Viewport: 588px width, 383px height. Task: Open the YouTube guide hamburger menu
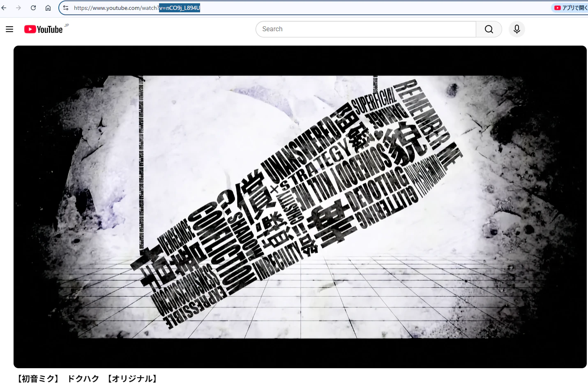pyautogui.click(x=9, y=29)
